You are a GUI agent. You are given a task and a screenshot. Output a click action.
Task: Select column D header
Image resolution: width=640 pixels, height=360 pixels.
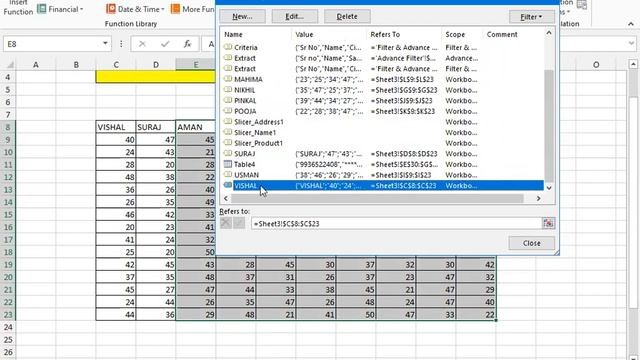156,64
